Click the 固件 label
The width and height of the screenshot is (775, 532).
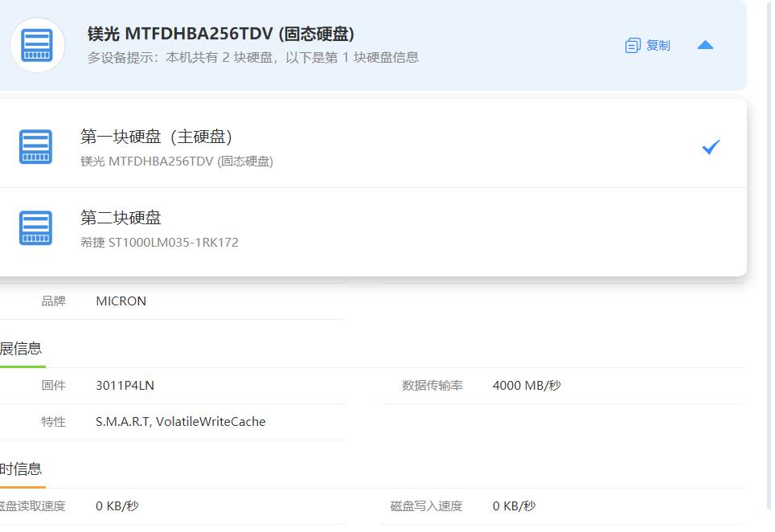click(x=53, y=386)
